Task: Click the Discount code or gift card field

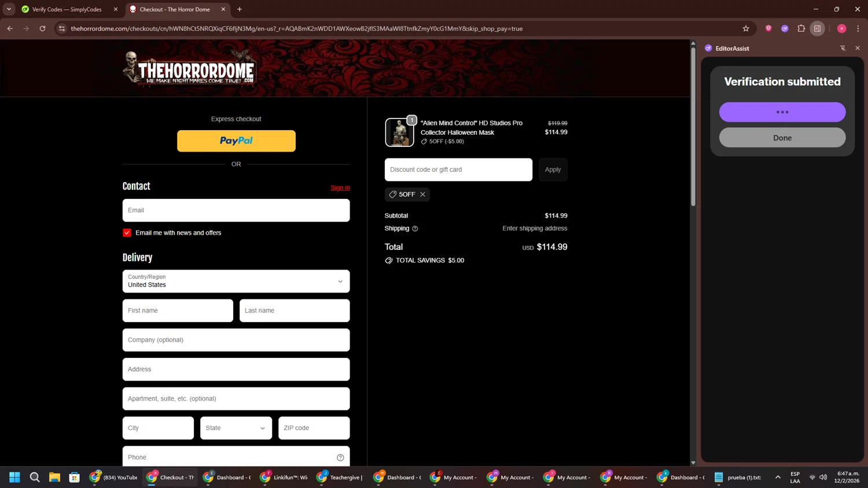Action: [458, 169]
